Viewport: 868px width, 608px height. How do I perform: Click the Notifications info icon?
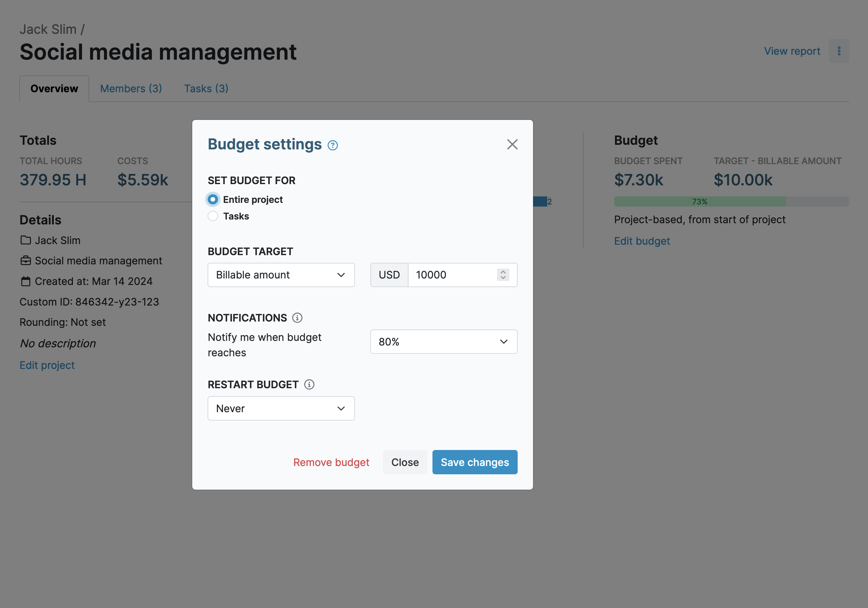pyautogui.click(x=297, y=318)
